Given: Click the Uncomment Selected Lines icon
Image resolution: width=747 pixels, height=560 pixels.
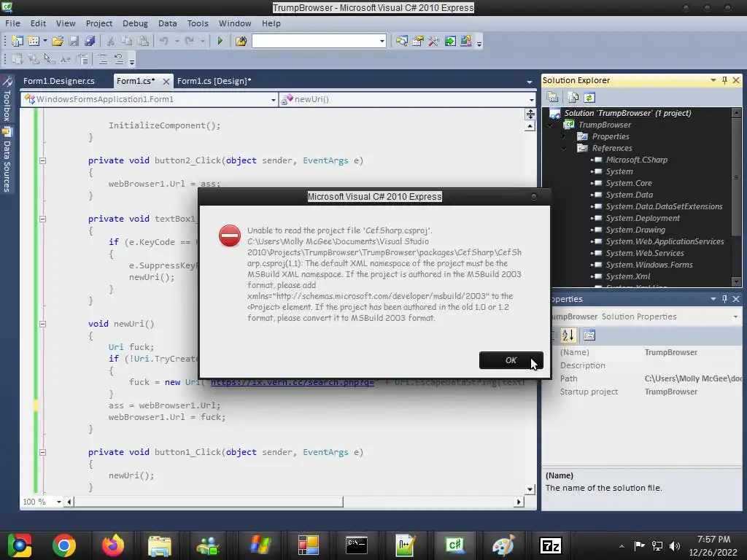Looking at the screenshot, I should (119, 59).
